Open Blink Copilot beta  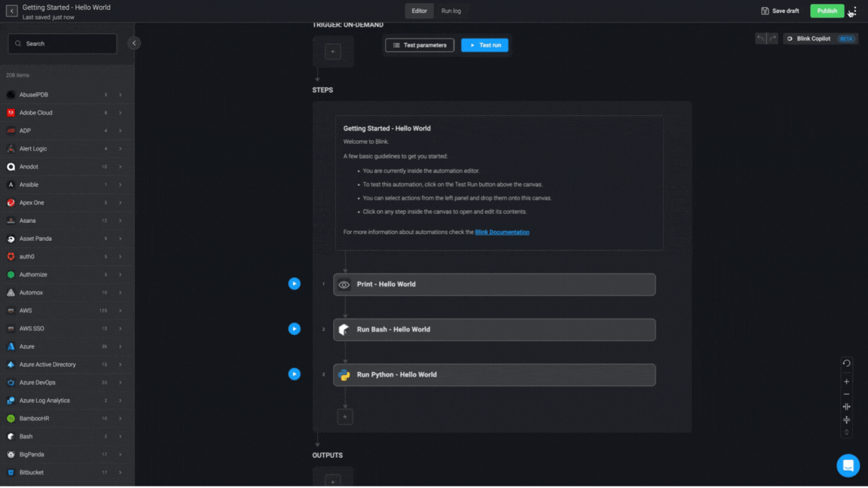pyautogui.click(x=821, y=38)
